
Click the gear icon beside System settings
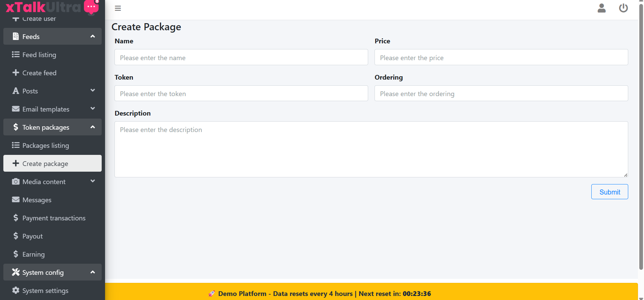(x=15, y=291)
